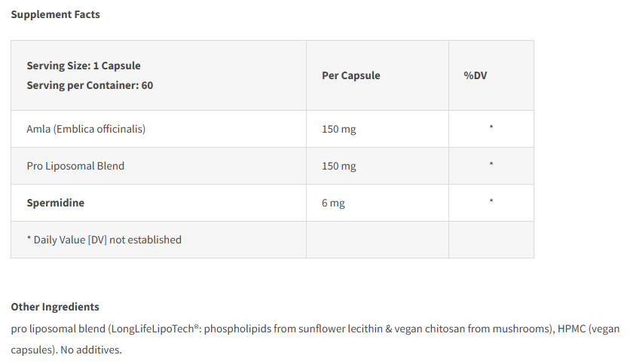Click the 6 mg Spermidine amount
The image size is (627, 364).
tap(333, 203)
